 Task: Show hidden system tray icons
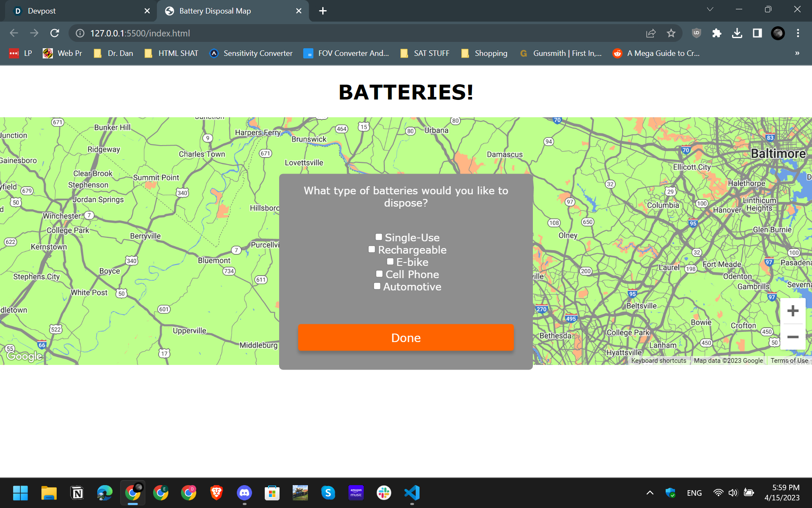tap(650, 493)
